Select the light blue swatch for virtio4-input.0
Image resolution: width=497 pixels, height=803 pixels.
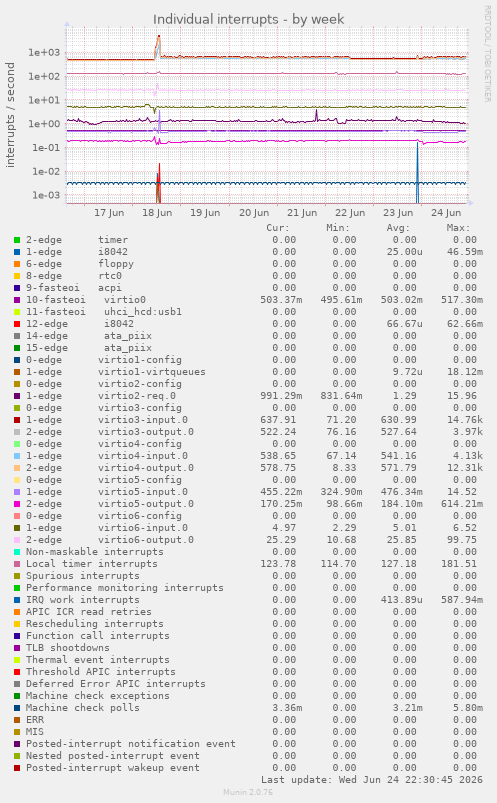(x=17, y=456)
